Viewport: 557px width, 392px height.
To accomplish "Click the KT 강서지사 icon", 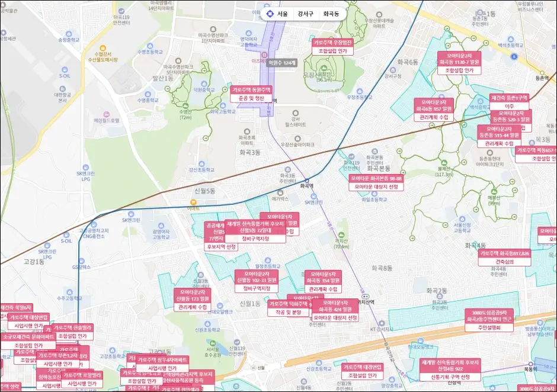I will [382, 323].
